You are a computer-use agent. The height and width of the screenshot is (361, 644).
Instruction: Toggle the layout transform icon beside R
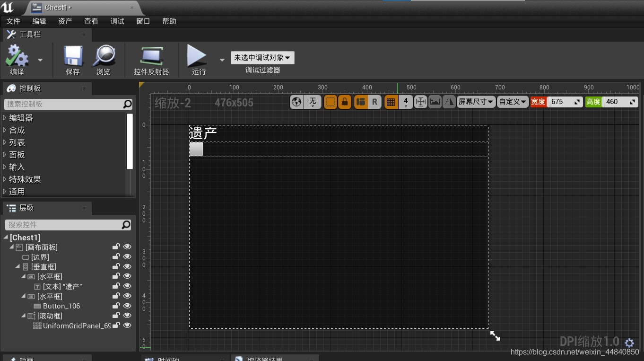(x=361, y=102)
